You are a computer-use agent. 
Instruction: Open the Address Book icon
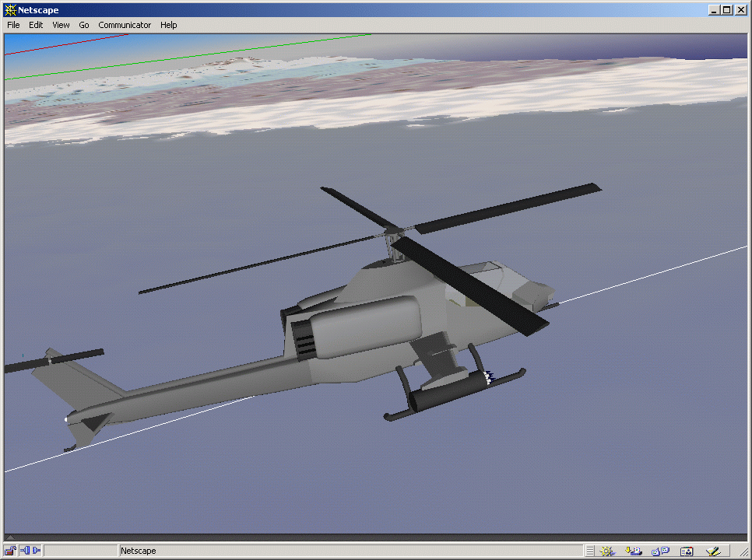click(x=687, y=551)
